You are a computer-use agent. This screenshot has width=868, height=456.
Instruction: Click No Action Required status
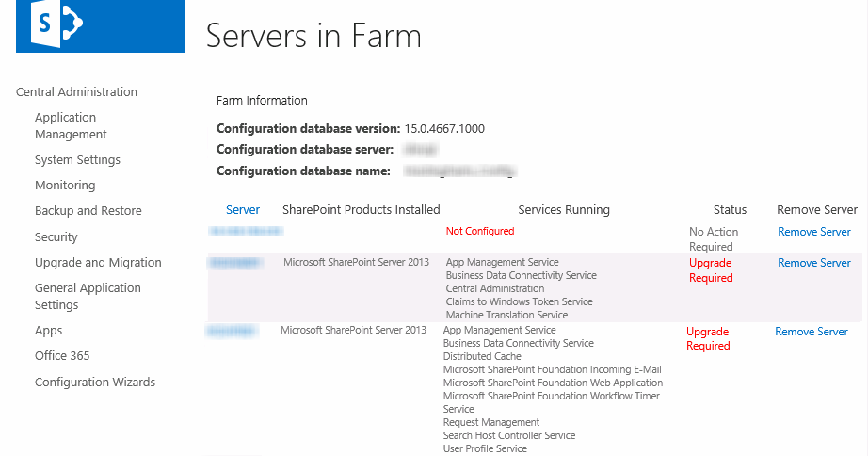(714, 238)
